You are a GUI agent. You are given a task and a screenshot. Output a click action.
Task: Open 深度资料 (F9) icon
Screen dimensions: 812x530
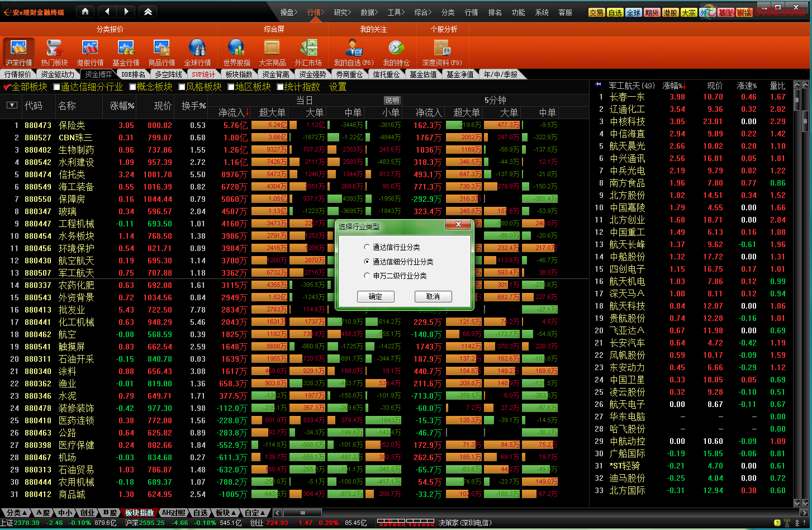pyautogui.click(x=442, y=53)
